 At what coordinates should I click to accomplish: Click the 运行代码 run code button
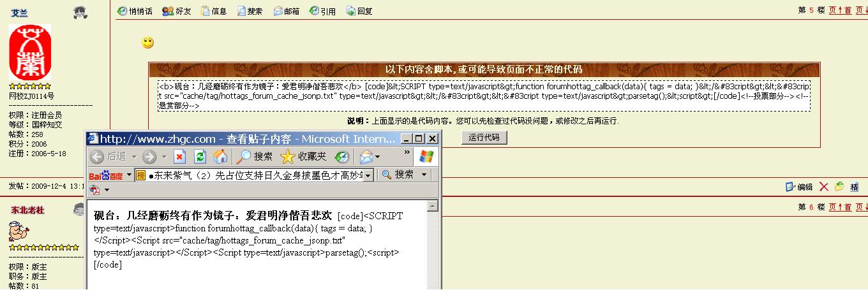(484, 137)
